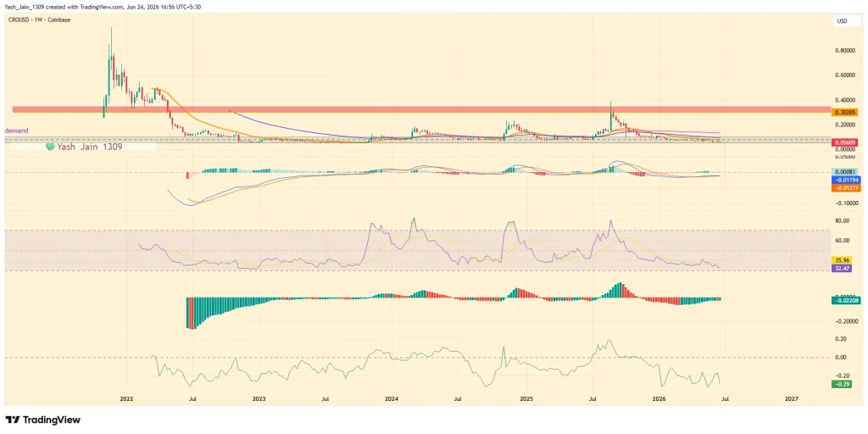This screenshot has height=434, width=868.
Task: Select the red 0.05609 price tag
Action: 845,142
